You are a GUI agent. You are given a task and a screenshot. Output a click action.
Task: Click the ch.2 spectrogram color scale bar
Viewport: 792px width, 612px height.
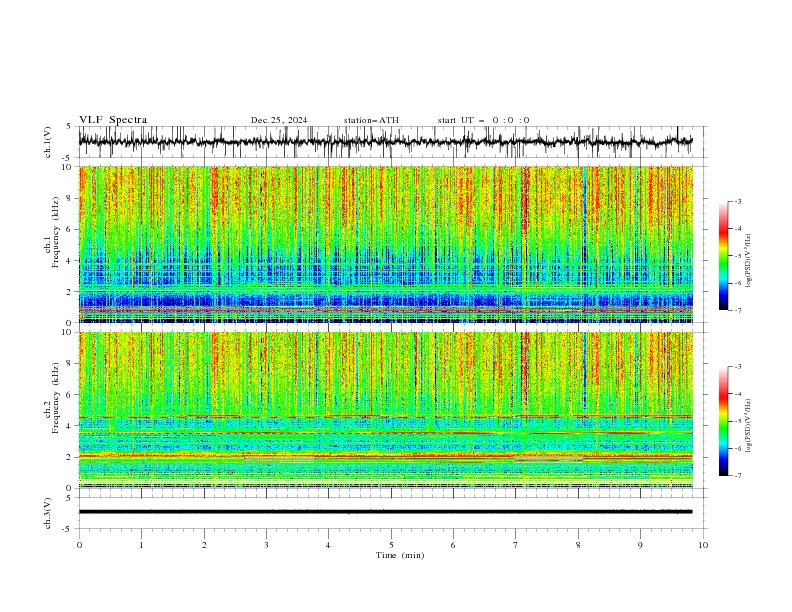click(x=723, y=421)
